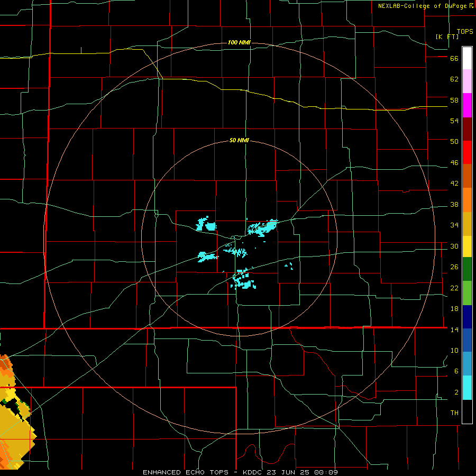
Task: Click the gold legend swatch between 34 and 38
Action: (467, 224)
